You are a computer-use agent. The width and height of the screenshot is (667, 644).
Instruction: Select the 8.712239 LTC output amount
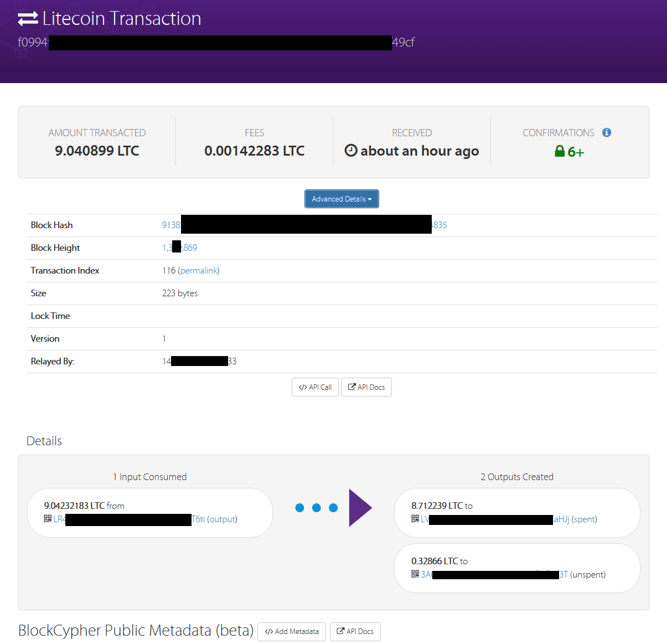click(x=437, y=506)
